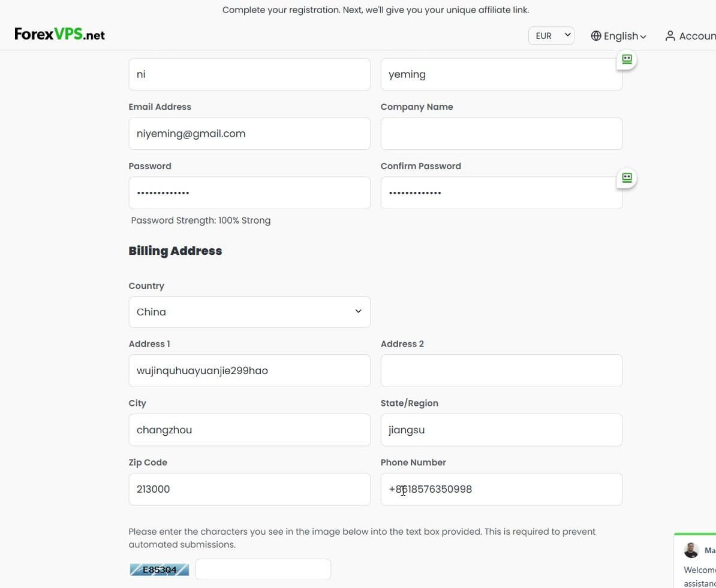Click the State/Region field with jiangsu
The width and height of the screenshot is (716, 588).
click(x=501, y=430)
